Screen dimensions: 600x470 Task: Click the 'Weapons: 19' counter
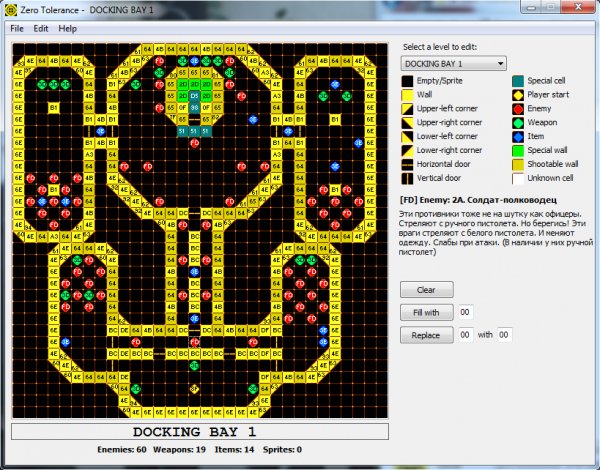pyautogui.click(x=179, y=450)
